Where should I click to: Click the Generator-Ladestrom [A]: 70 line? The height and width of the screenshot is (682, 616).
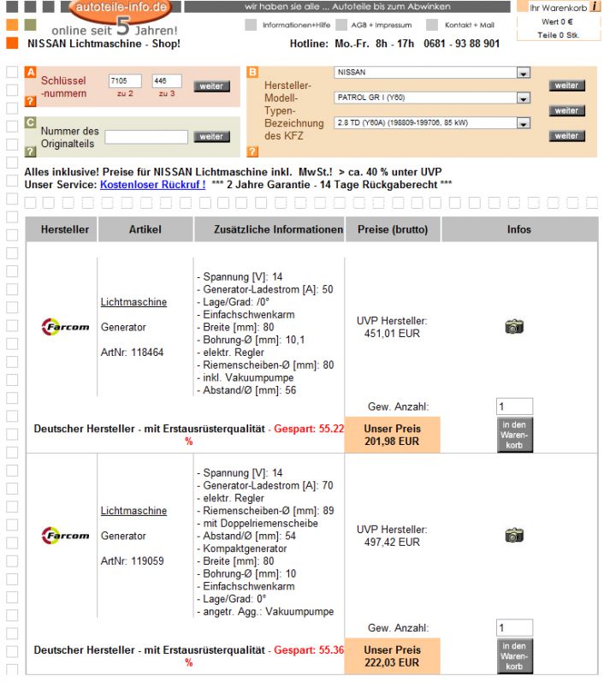tap(264, 486)
